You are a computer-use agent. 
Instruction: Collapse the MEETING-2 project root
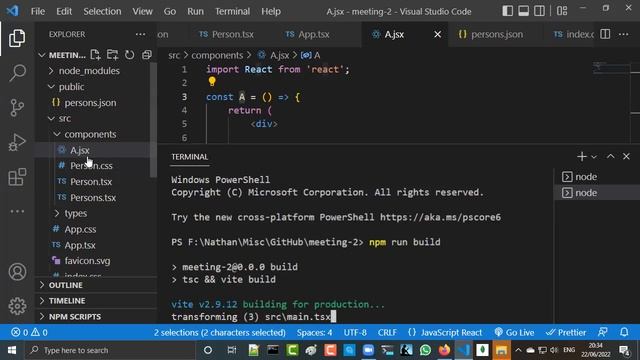click(62, 55)
